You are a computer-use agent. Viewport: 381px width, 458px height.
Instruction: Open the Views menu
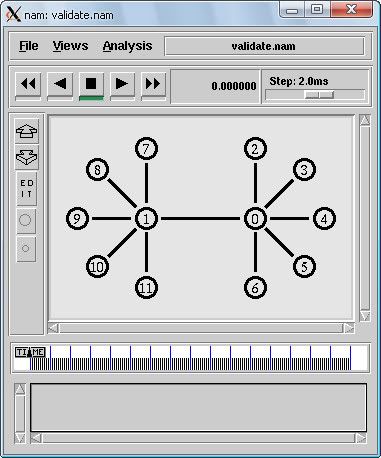[70, 46]
